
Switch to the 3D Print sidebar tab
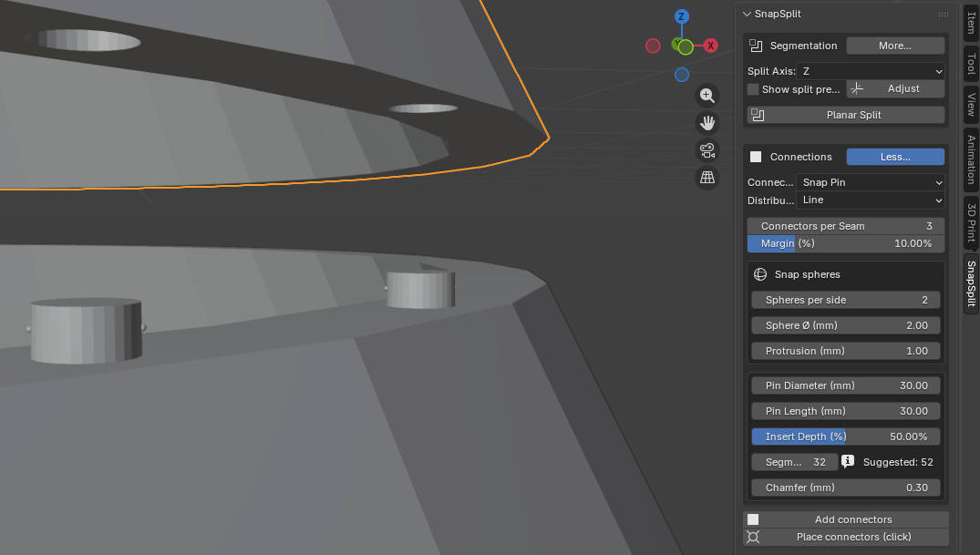coord(971,222)
